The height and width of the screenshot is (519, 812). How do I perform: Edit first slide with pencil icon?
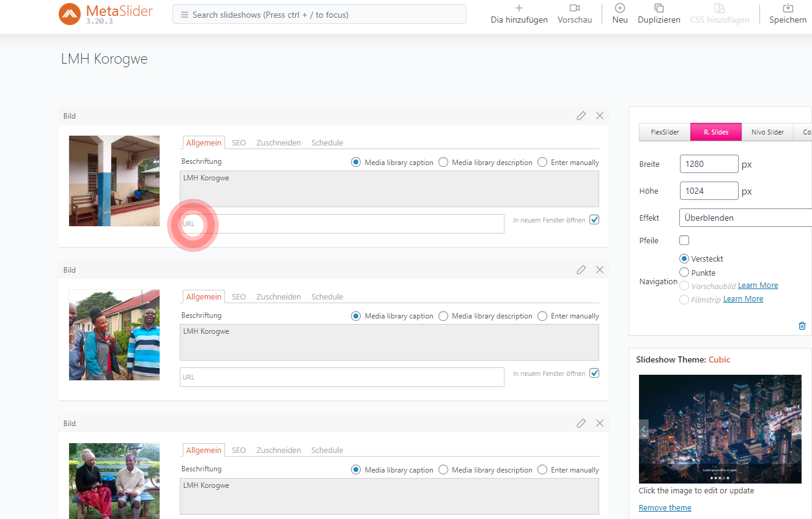[581, 116]
